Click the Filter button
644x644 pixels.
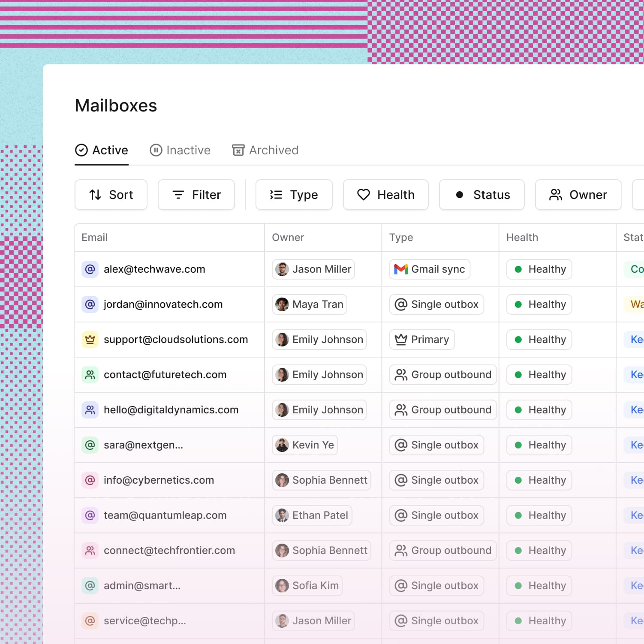[196, 195]
